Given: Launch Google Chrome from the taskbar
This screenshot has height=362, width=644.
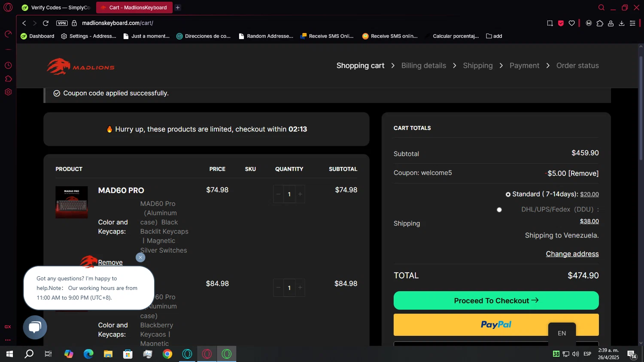Looking at the screenshot, I should [x=167, y=354].
